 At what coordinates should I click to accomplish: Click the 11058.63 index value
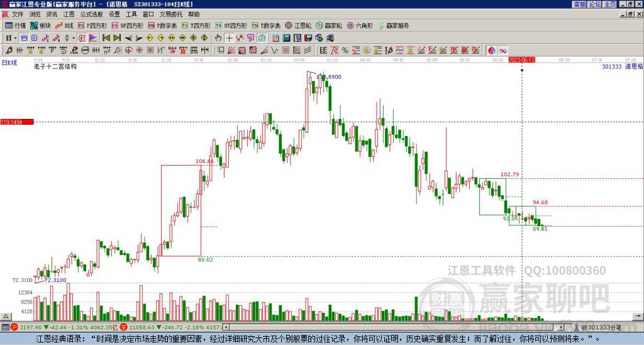click(141, 327)
